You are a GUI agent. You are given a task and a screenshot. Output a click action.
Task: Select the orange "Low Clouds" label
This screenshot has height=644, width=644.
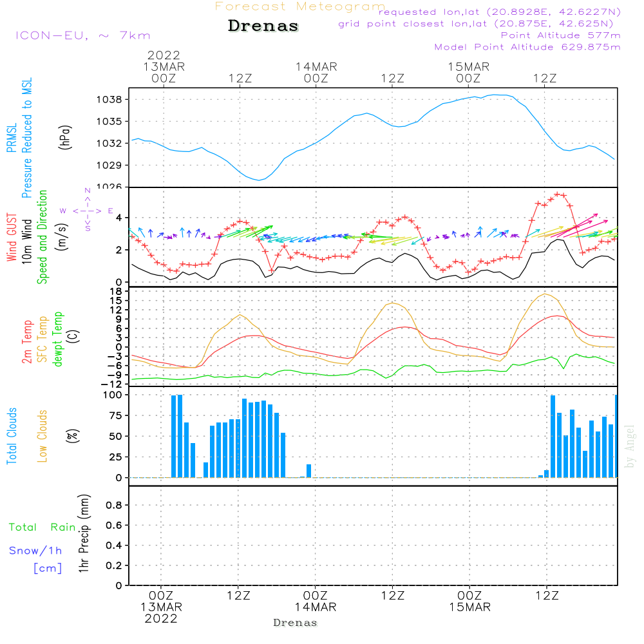tap(43, 436)
